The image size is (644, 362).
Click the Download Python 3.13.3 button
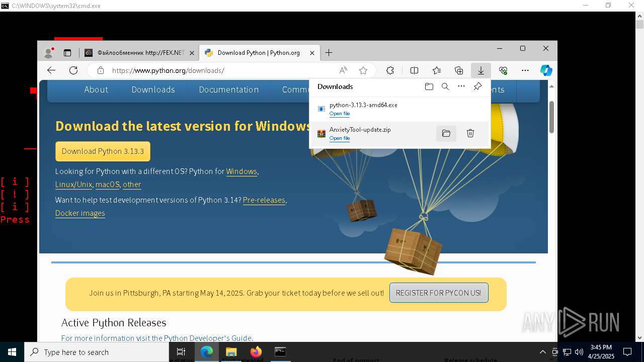103,151
